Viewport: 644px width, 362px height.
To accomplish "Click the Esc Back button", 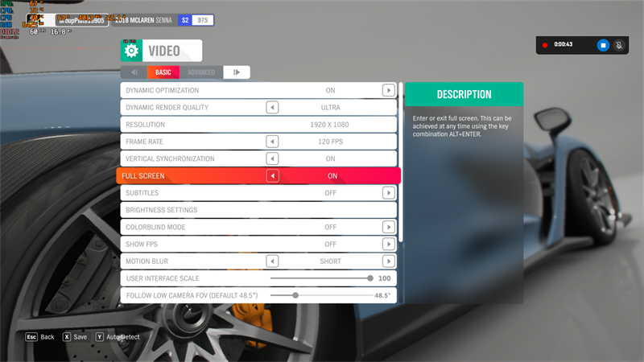I will [39, 337].
